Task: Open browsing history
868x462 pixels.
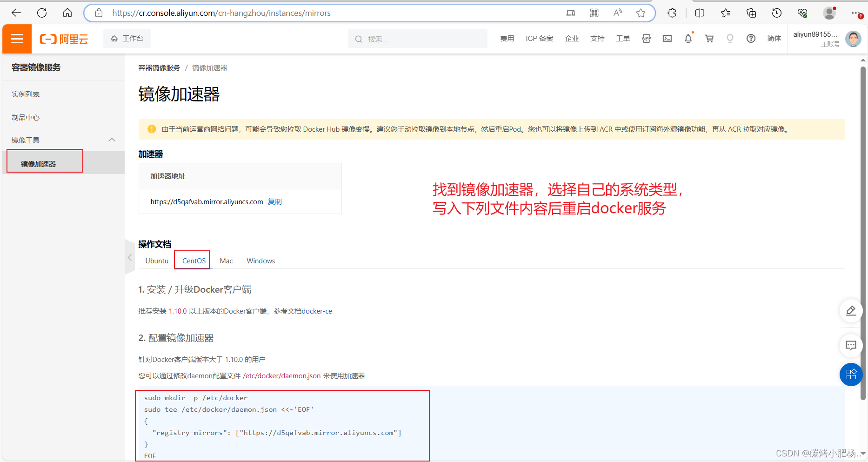Action: [777, 13]
